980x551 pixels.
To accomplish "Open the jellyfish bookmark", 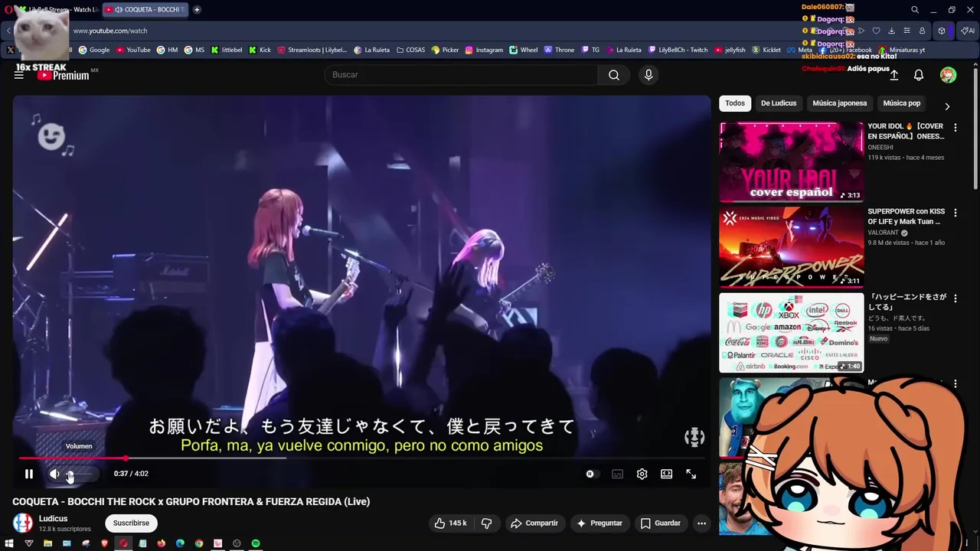I will coord(730,50).
